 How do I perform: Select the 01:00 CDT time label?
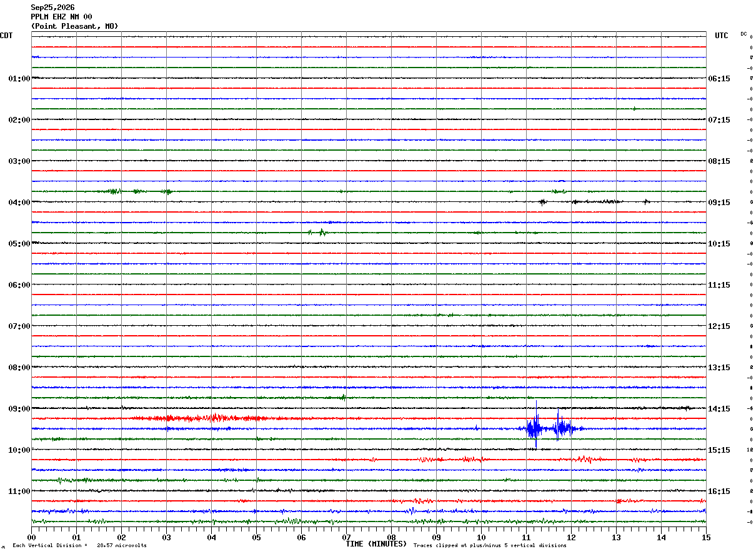click(19, 79)
